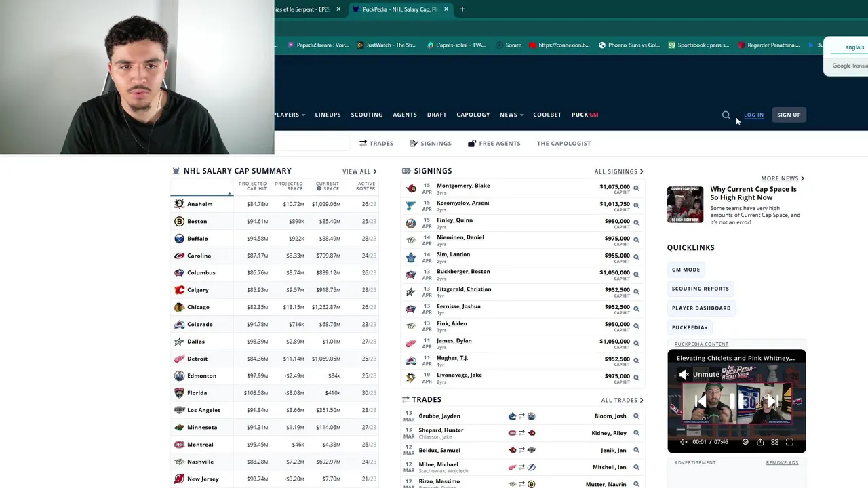Click the Montreal Canadiens logo icon

pyautogui.click(x=179, y=445)
